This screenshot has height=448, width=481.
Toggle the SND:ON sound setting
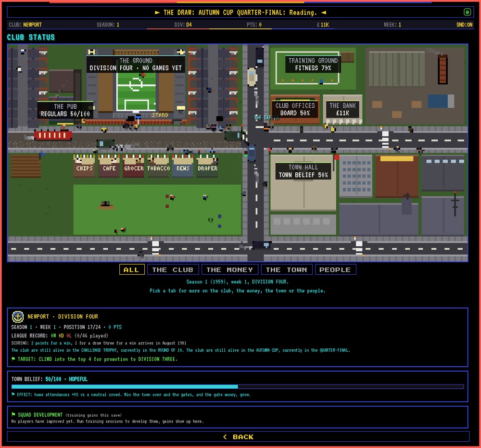[x=464, y=25]
